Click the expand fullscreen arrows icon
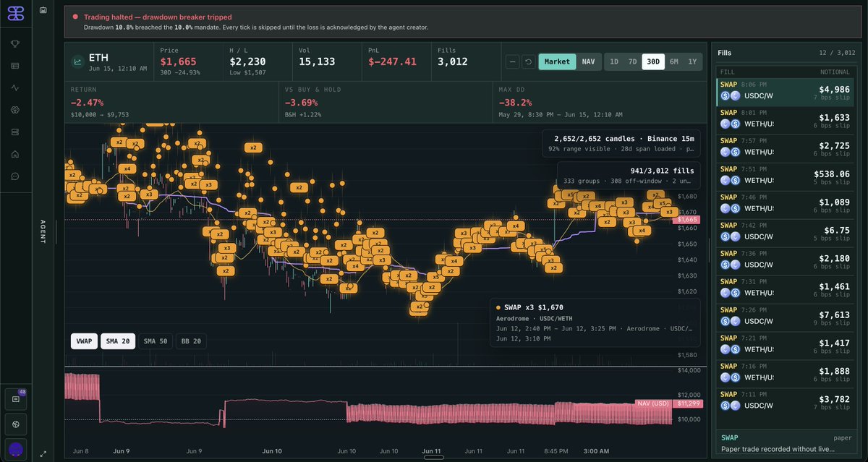Screen dimensions: 868x462 [x=43, y=454]
